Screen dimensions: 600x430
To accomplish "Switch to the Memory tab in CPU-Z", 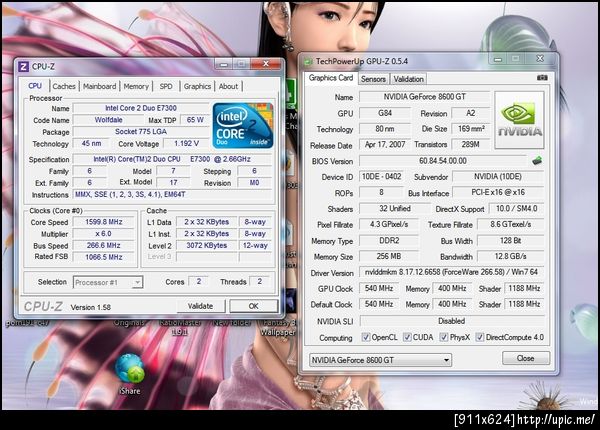I will [x=136, y=86].
